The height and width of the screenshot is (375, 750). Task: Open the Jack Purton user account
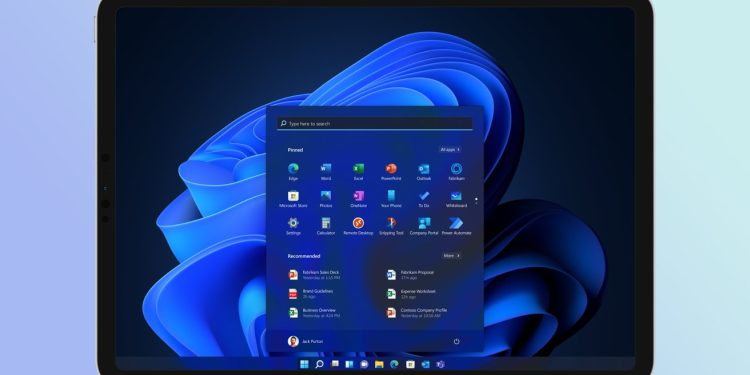click(305, 341)
